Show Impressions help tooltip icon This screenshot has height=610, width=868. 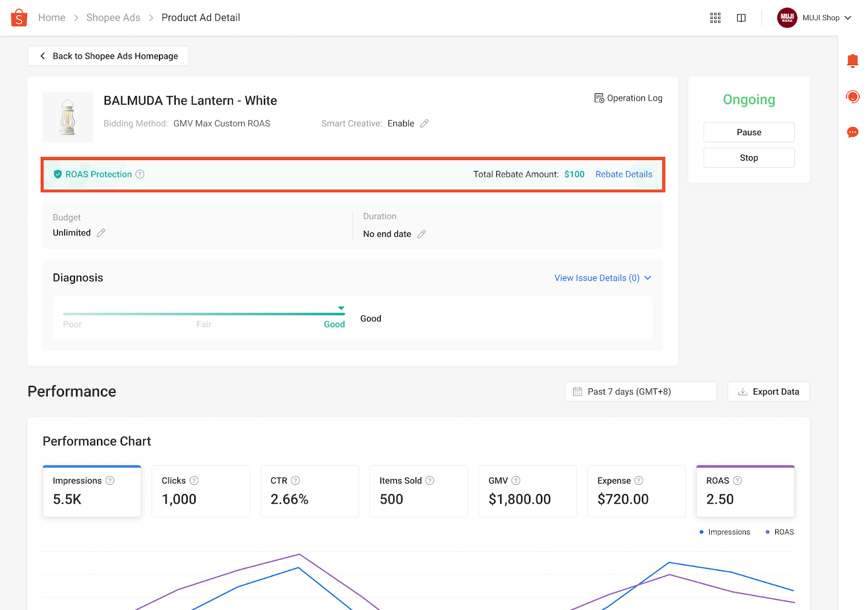tap(110, 481)
